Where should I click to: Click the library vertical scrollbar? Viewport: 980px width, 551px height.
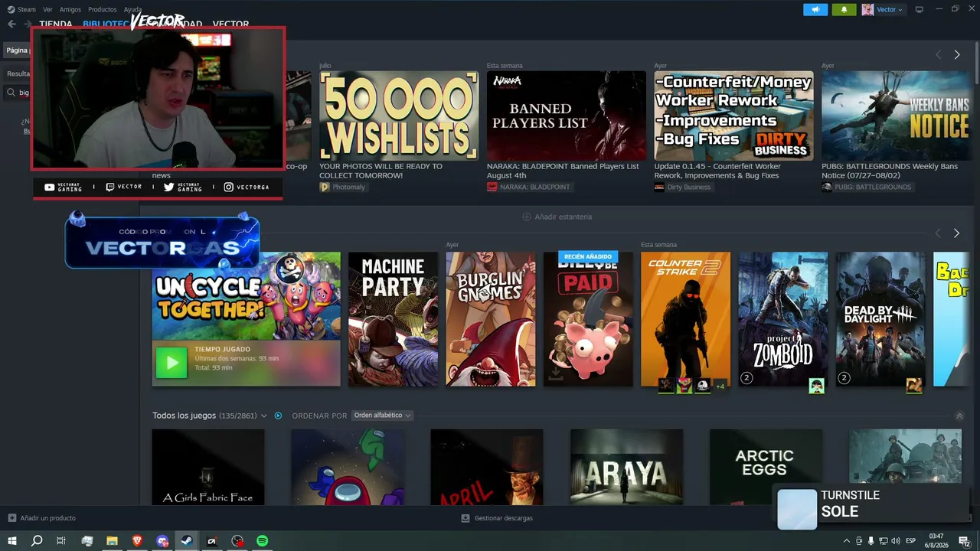(x=976, y=61)
